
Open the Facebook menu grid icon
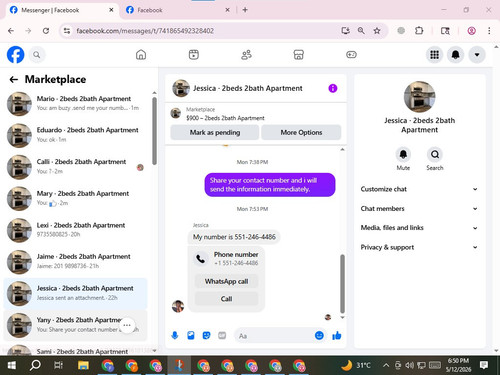(x=434, y=55)
